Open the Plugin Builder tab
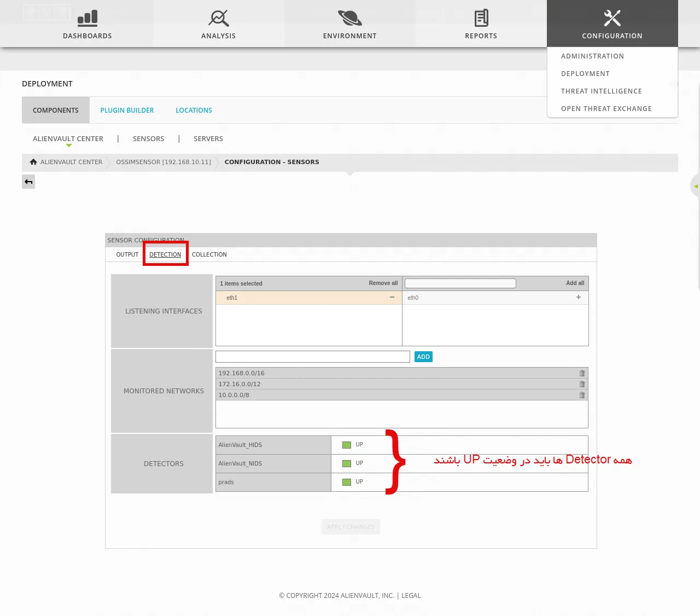Screen dimensions: 700x616 127,111
